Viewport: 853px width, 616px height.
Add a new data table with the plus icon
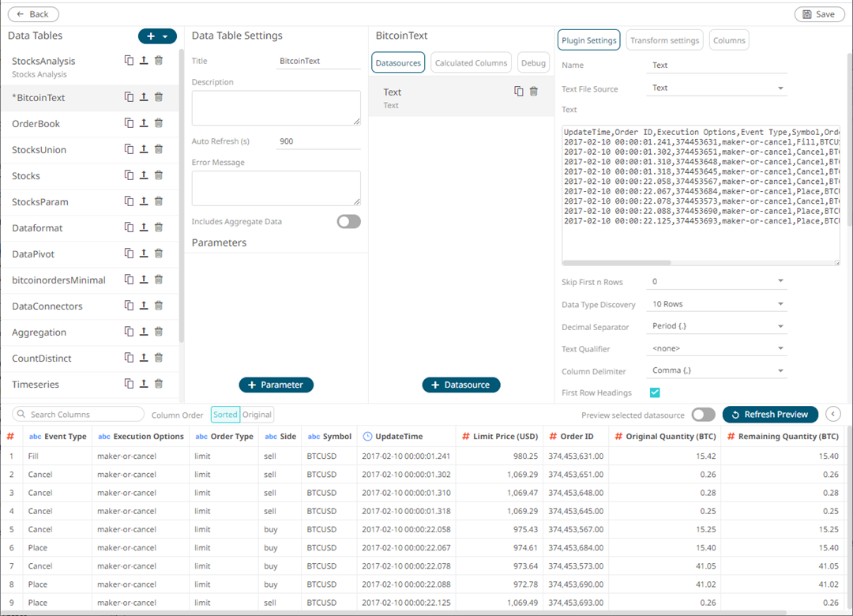point(151,36)
